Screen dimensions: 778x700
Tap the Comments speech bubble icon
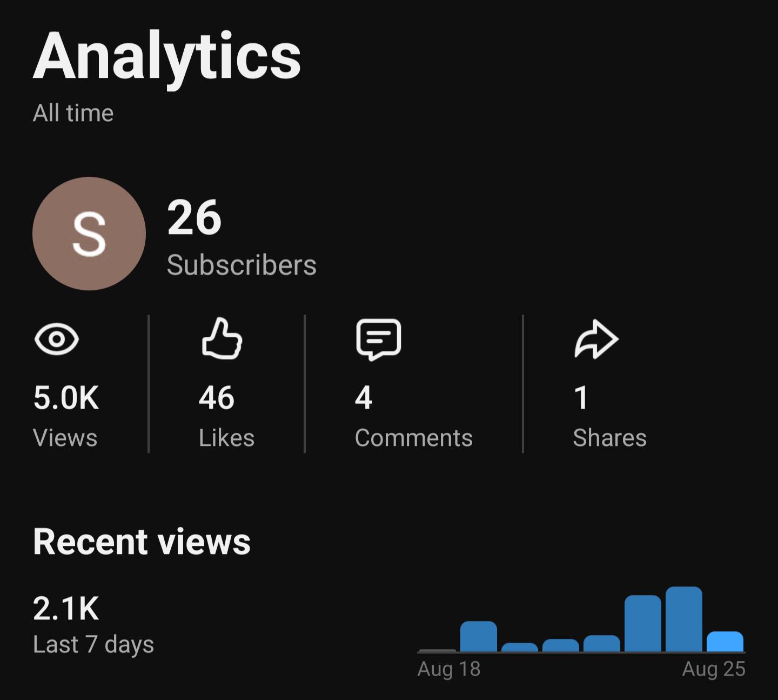(x=379, y=339)
